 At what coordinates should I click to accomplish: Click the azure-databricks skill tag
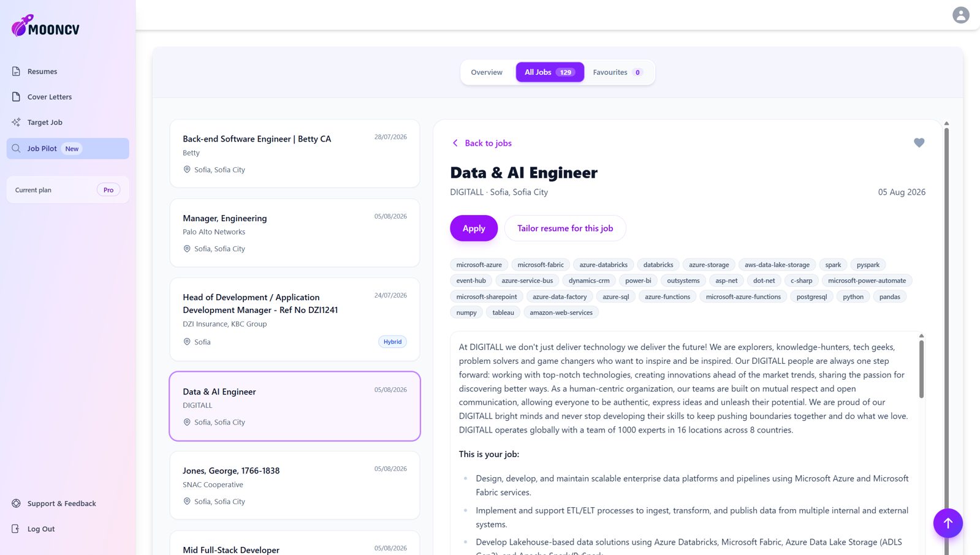604,265
